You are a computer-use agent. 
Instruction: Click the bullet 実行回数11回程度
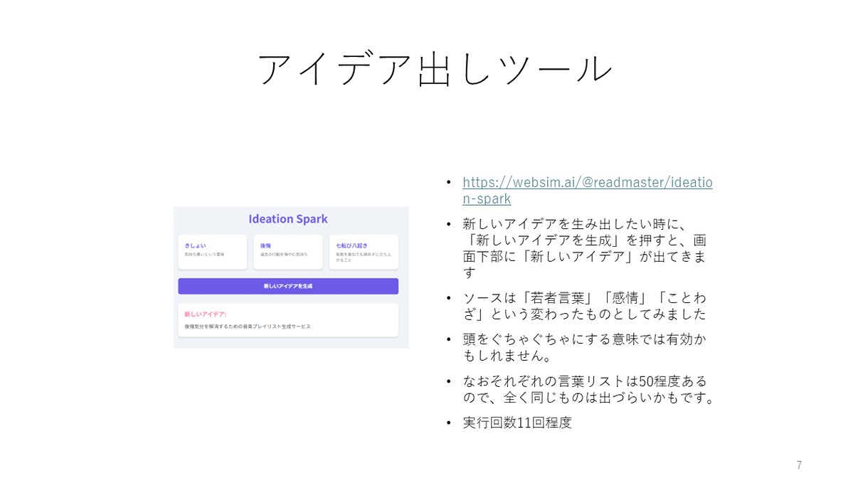click(517, 423)
